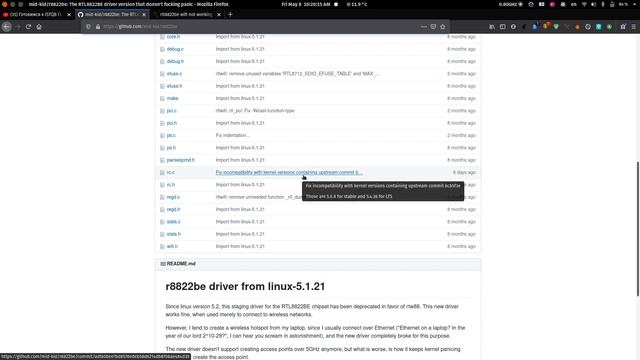Viewport: 640px width, 360px height.
Task: Open the Firefox home page
Action: pyautogui.click(x=39, y=27)
